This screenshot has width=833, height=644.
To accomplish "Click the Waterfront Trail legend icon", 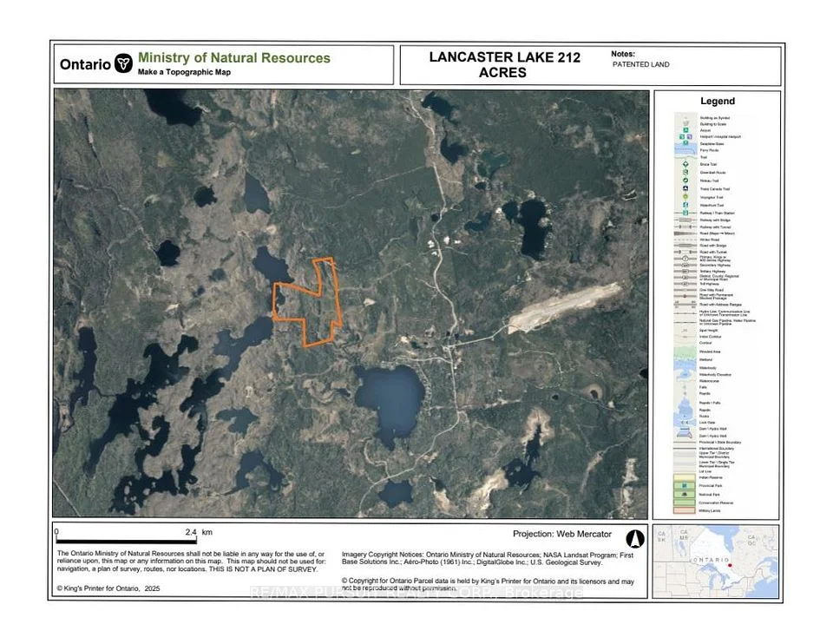I will pos(685,205).
